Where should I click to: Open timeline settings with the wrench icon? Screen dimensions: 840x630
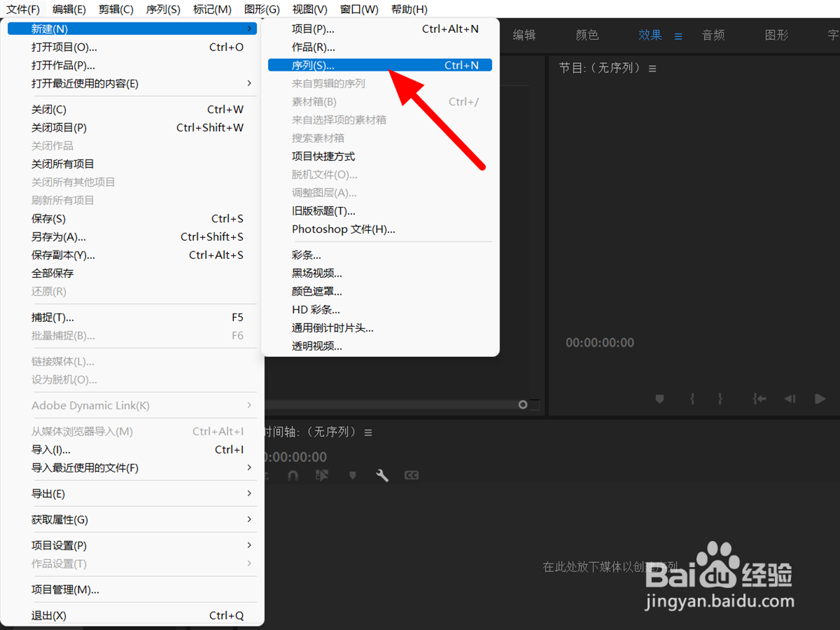[381, 475]
